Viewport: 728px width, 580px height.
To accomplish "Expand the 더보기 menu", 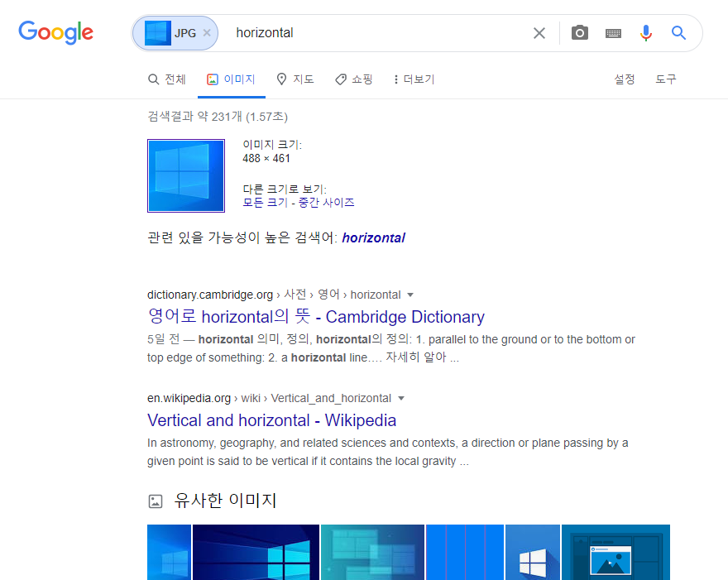I will 414,79.
